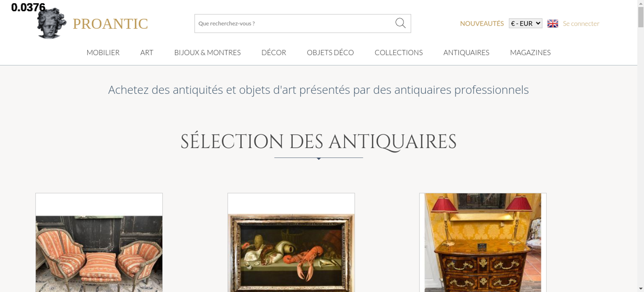
Task: Open the MAGAZINES menu
Action: coord(530,52)
